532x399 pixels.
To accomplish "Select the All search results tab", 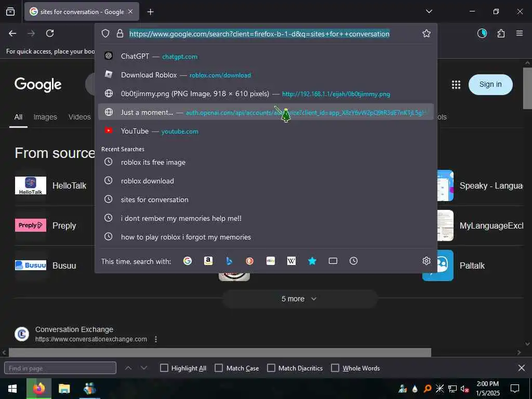I will coord(18,117).
